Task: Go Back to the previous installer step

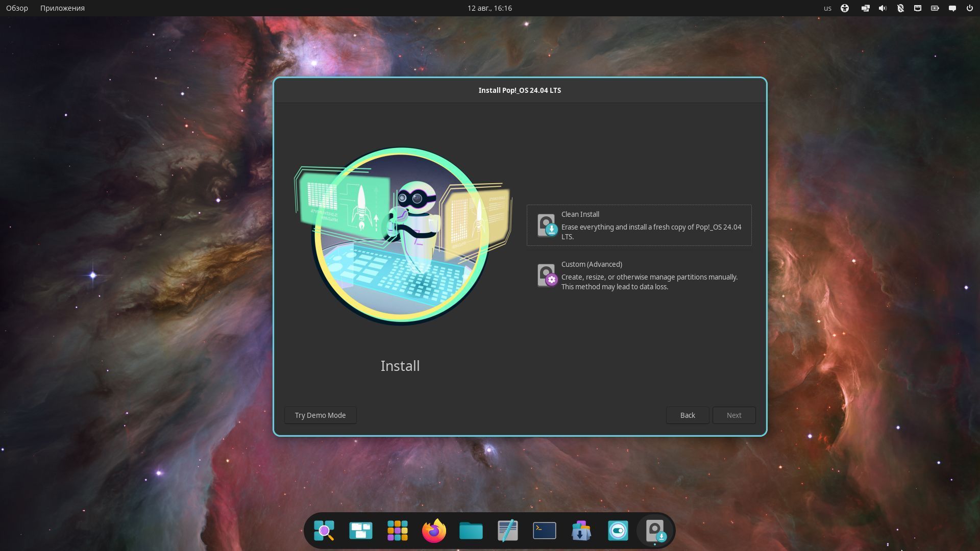Action: (x=687, y=415)
